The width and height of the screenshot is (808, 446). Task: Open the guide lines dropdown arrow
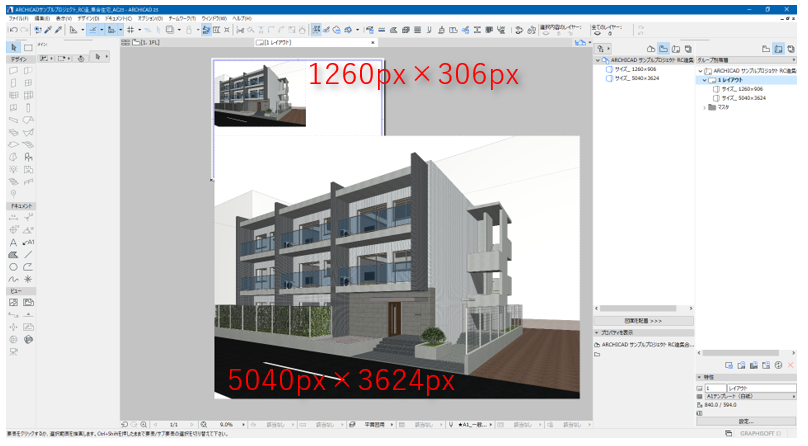tap(102, 30)
